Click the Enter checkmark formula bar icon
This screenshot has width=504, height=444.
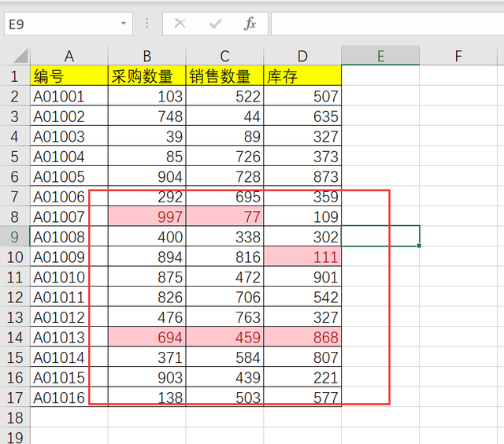(x=215, y=24)
